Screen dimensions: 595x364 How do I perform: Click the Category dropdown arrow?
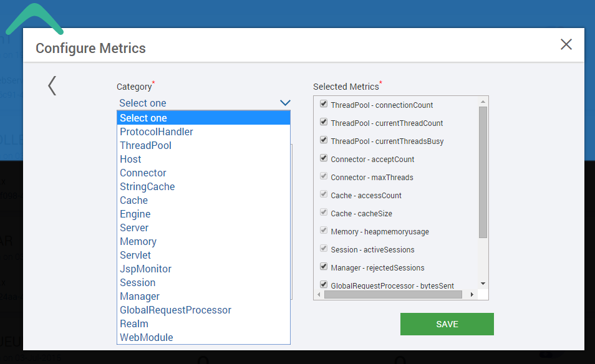point(285,103)
